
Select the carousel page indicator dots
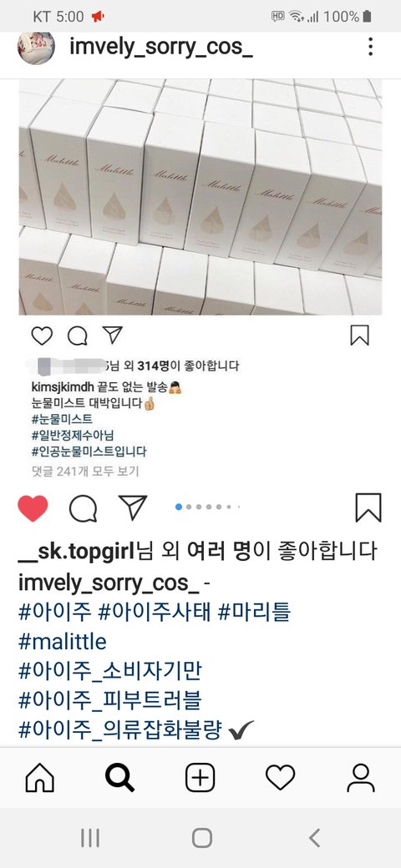click(207, 507)
